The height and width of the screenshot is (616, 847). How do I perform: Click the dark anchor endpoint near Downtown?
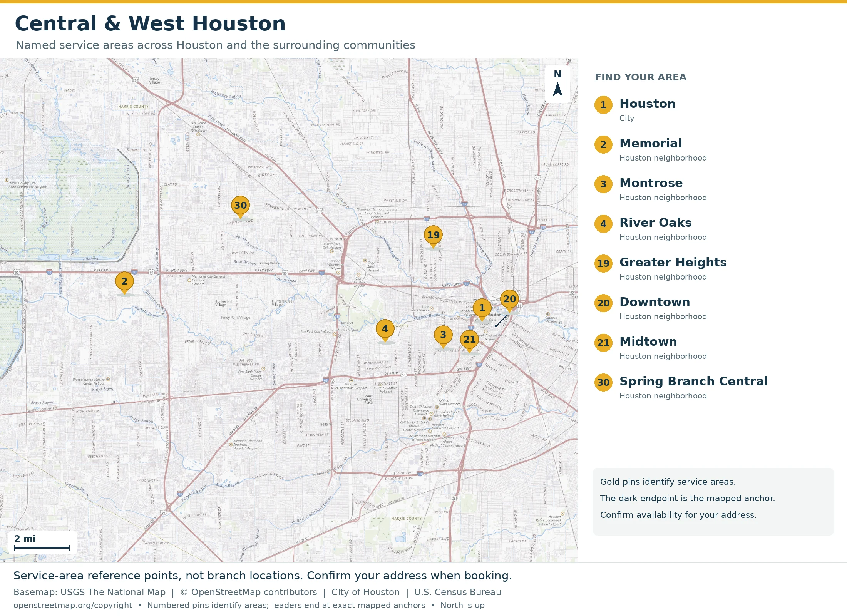click(497, 326)
